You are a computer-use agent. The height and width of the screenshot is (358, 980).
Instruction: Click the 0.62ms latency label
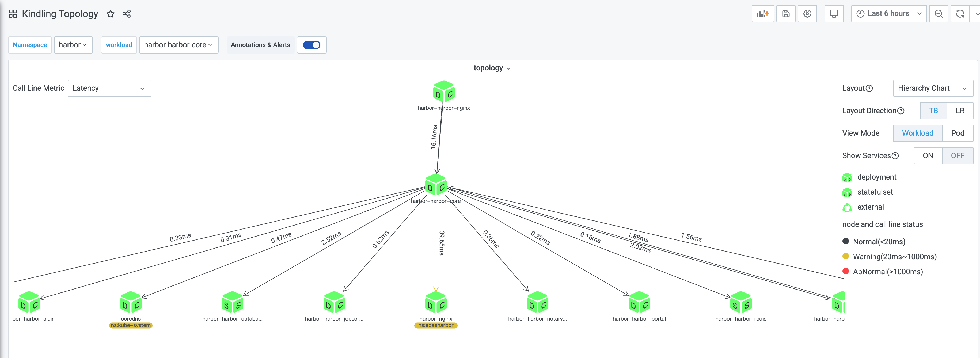coord(381,239)
